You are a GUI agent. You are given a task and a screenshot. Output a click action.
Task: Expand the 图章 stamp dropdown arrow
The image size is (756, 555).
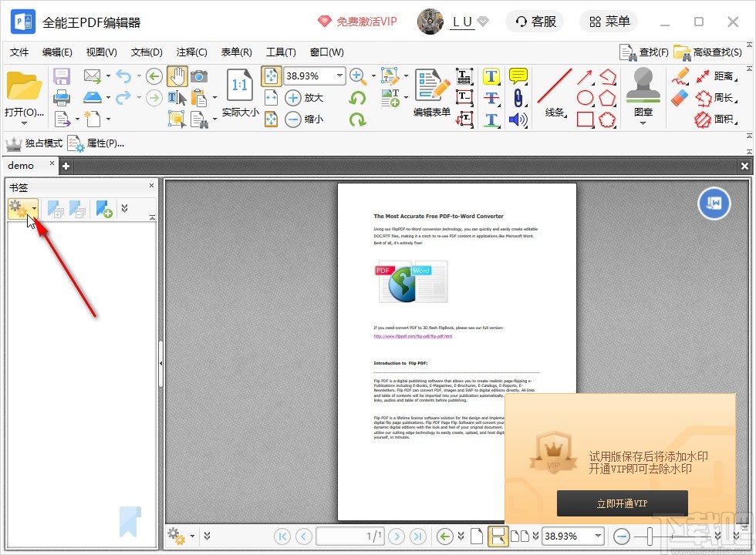point(643,123)
